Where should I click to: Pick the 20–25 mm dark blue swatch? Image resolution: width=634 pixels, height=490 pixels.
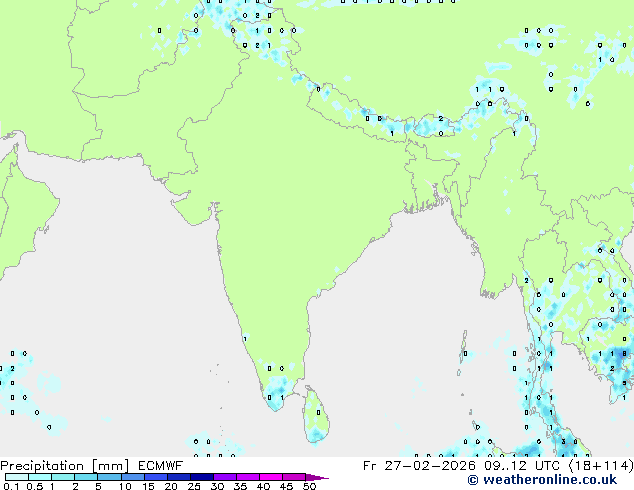179,477
